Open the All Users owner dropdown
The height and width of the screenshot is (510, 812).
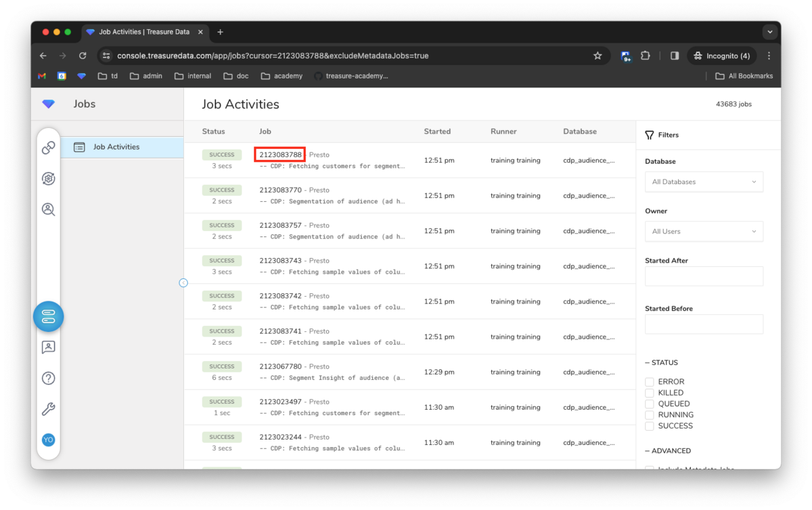point(704,231)
